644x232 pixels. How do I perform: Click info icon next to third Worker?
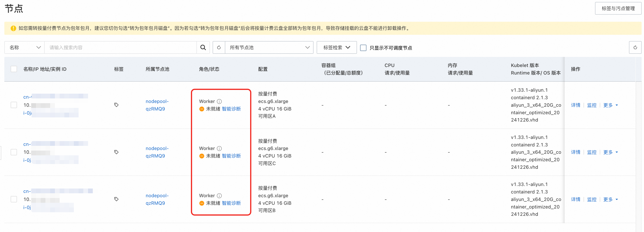coord(219,195)
